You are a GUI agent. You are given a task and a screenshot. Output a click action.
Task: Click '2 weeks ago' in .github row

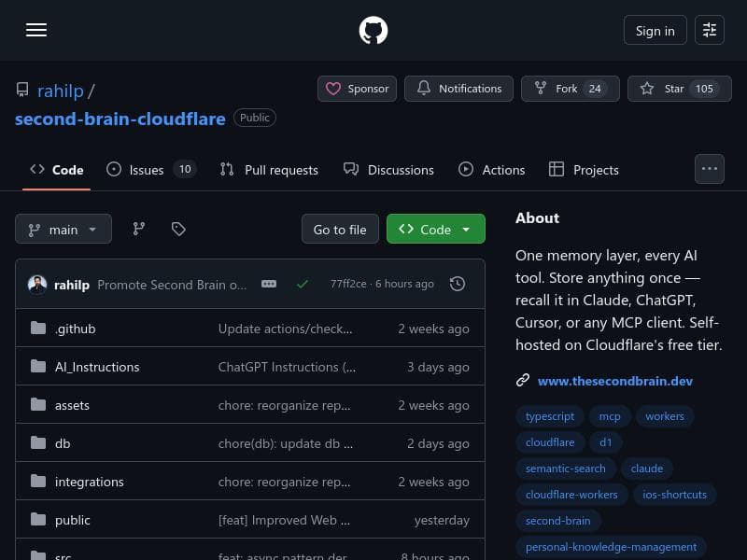pyautogui.click(x=433, y=329)
